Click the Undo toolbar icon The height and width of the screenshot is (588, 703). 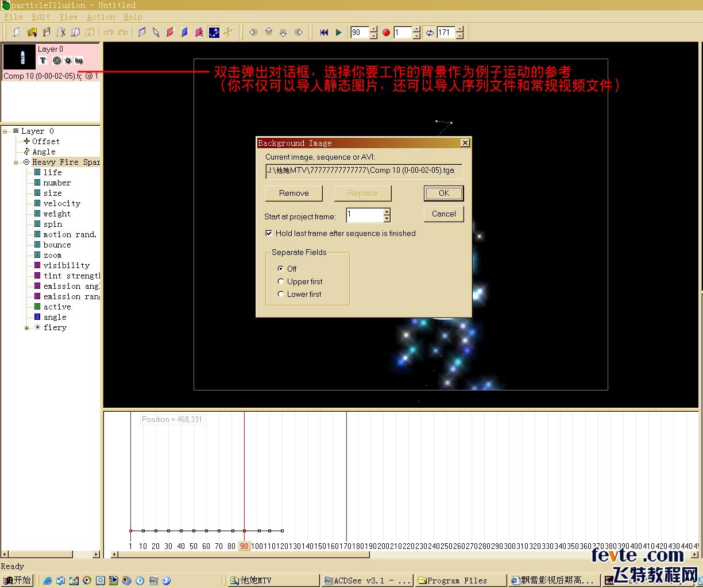(x=109, y=33)
